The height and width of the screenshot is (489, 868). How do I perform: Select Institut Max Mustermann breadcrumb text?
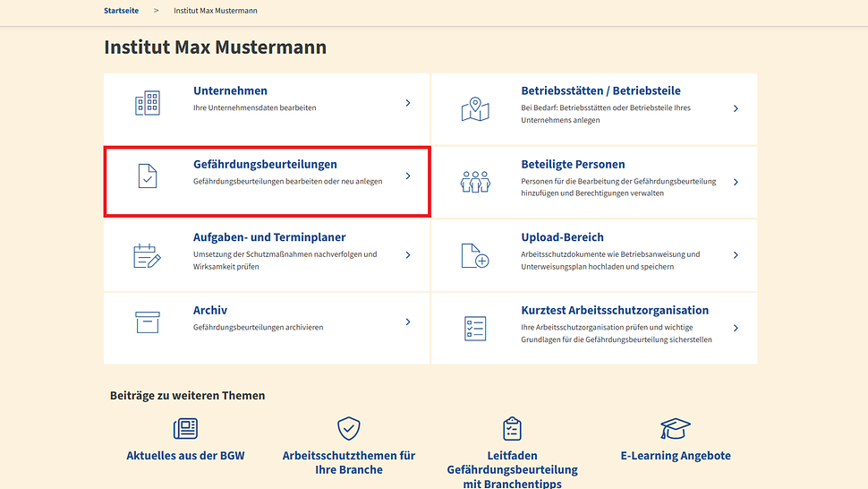click(216, 11)
